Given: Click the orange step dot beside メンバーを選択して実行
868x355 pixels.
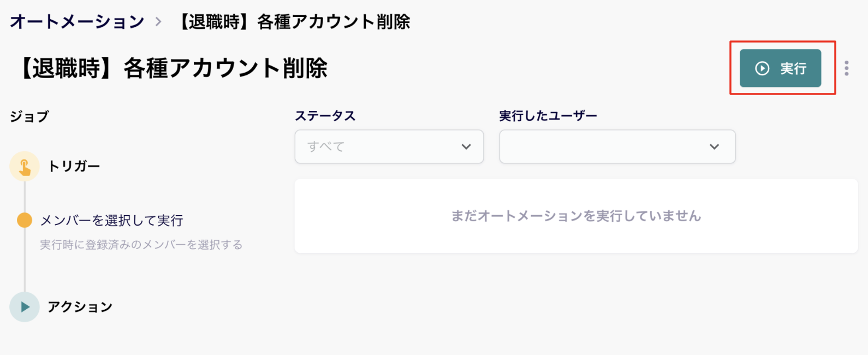Looking at the screenshot, I should point(25,220).
